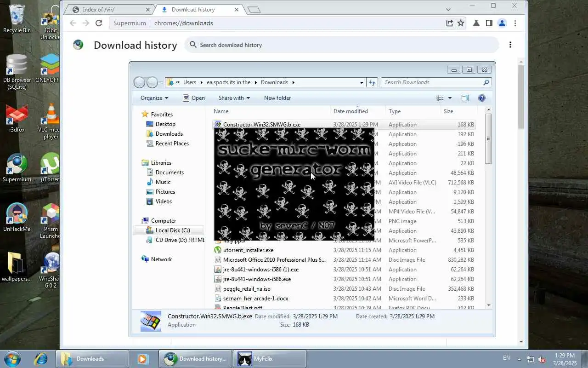This screenshot has height=368, width=588.
Task: Select CD Drive (D:) in navigation
Action: coord(175,240)
